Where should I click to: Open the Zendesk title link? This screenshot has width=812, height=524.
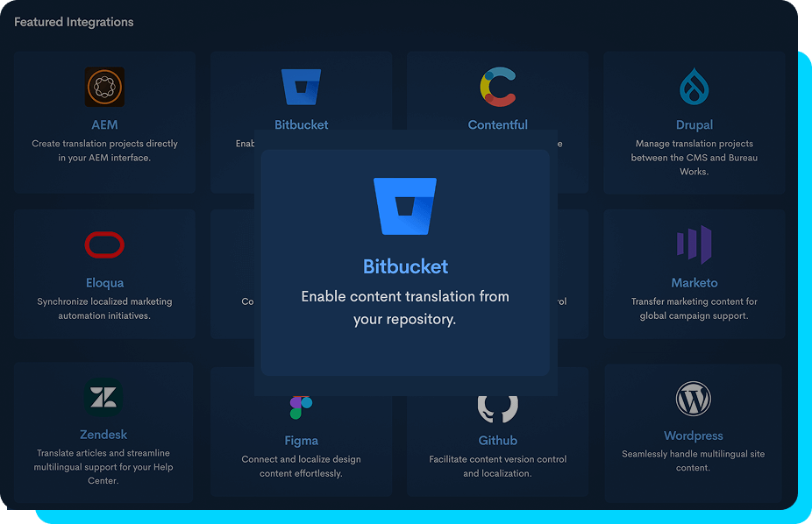[103, 435]
